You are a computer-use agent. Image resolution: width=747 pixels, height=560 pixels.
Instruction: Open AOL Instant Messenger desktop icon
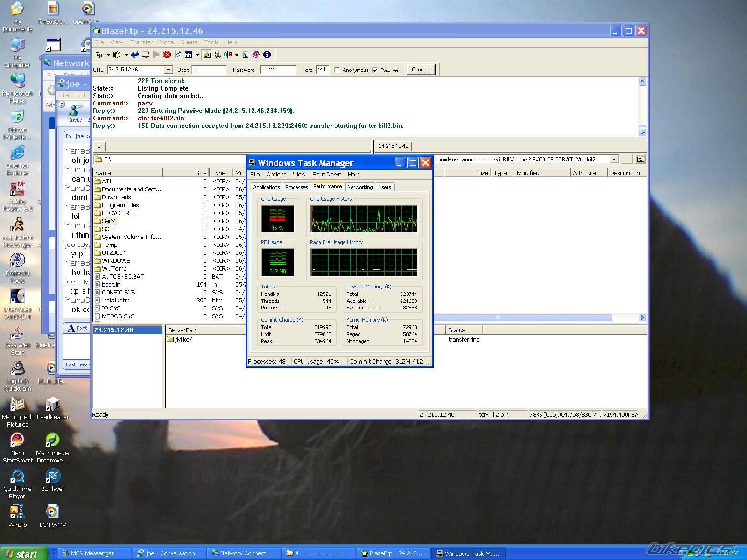pos(17,232)
